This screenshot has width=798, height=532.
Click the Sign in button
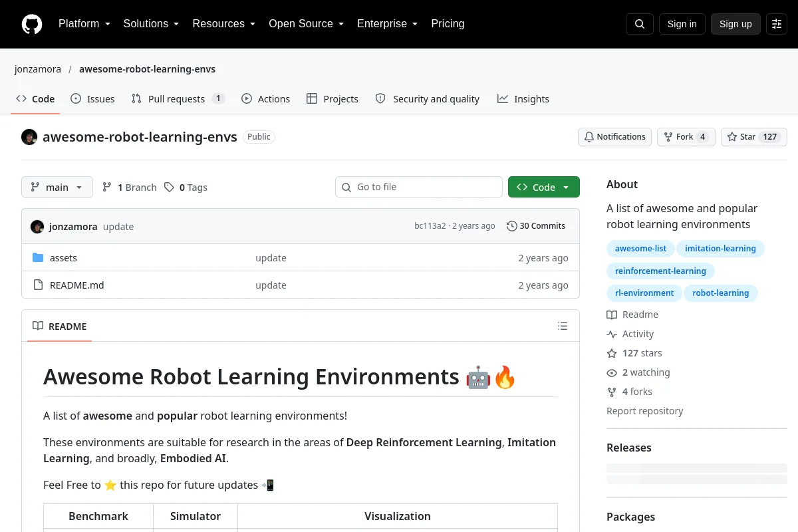click(x=682, y=24)
